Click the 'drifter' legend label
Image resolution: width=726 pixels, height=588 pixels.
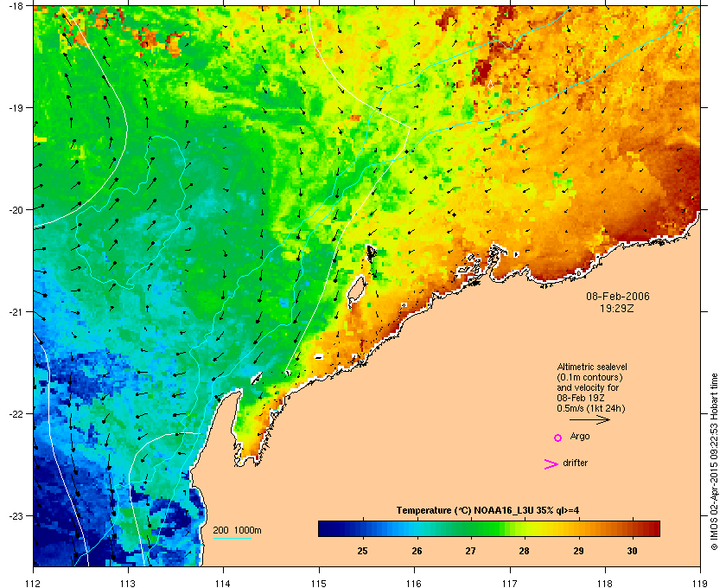click(575, 463)
